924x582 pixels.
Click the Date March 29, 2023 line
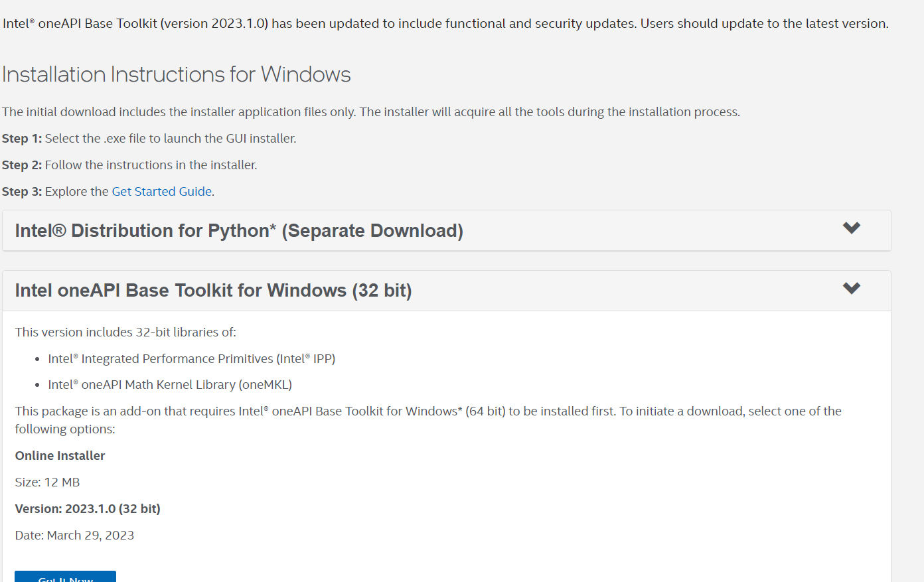[74, 536]
